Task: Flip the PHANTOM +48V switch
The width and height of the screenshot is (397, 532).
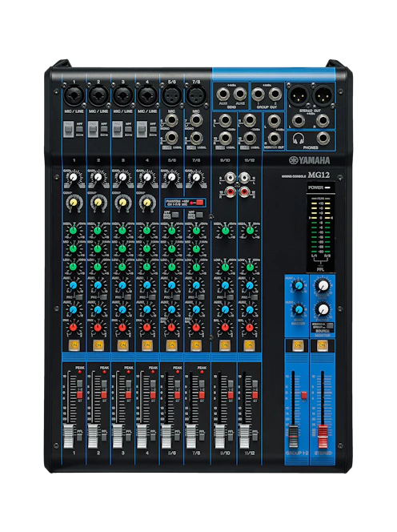Action: (x=198, y=203)
